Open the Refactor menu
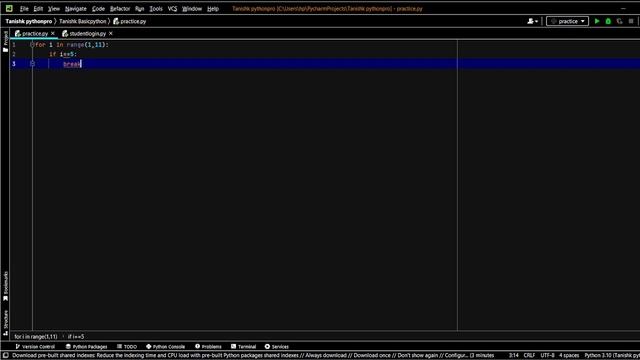This screenshot has width=640, height=360. (x=120, y=9)
